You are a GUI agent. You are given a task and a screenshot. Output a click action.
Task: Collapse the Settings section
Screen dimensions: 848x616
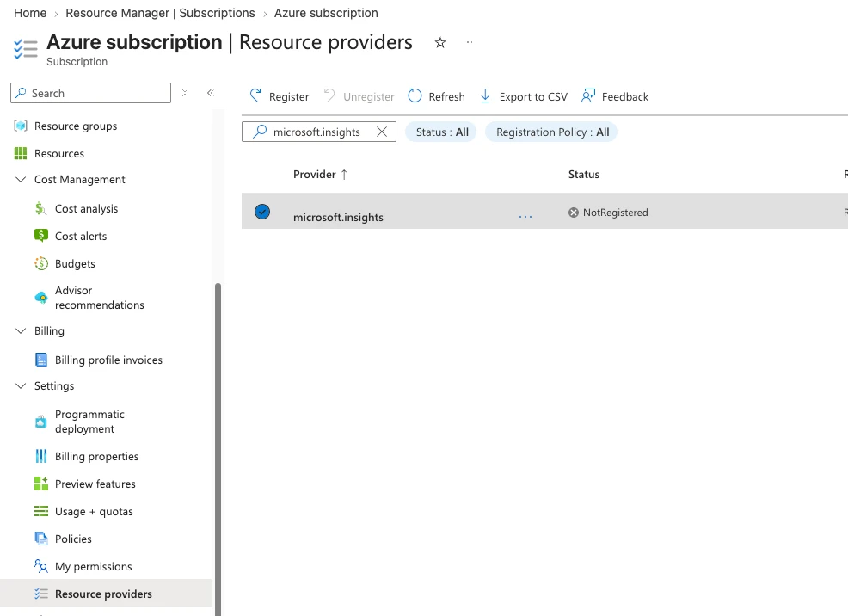click(21, 386)
